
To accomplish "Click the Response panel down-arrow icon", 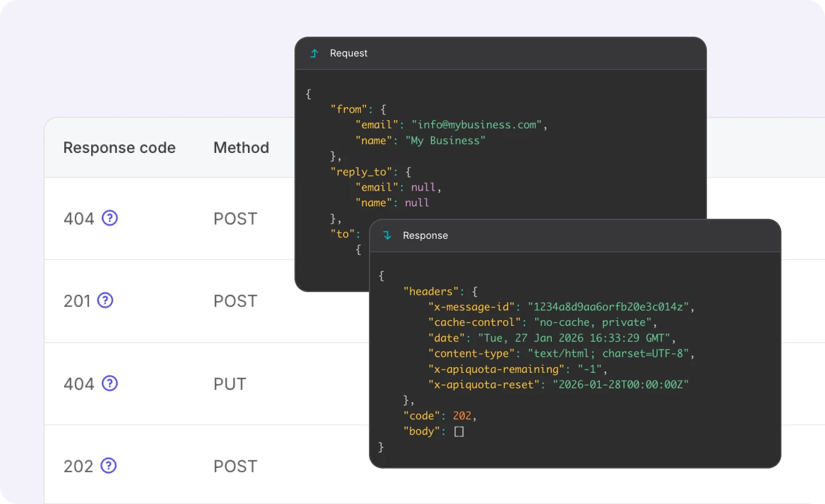I will tap(387, 235).
